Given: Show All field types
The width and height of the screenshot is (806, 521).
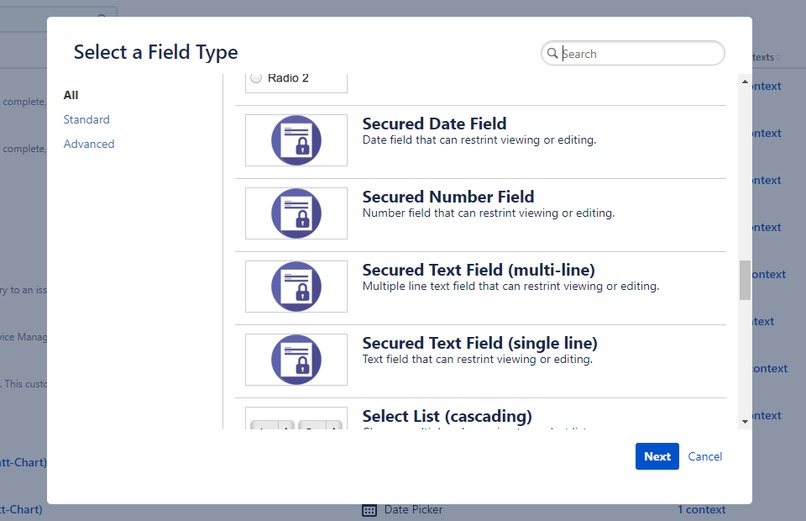Looking at the screenshot, I should pyautogui.click(x=71, y=95).
